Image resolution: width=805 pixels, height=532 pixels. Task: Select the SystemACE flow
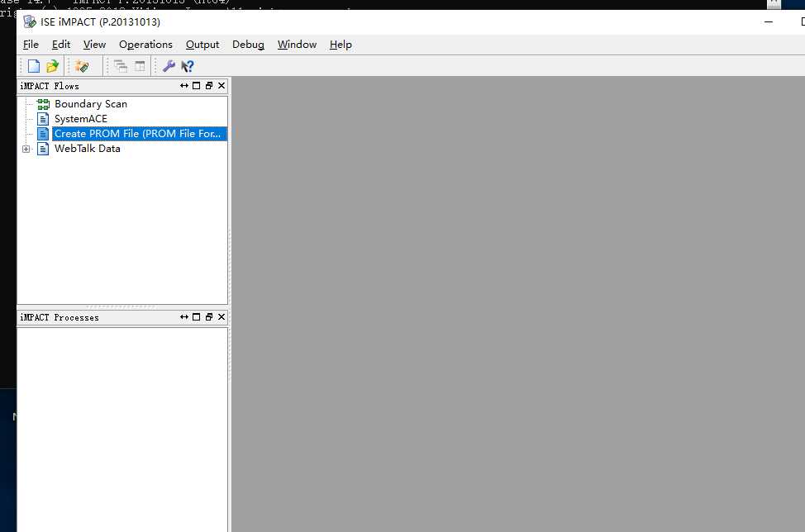81,119
